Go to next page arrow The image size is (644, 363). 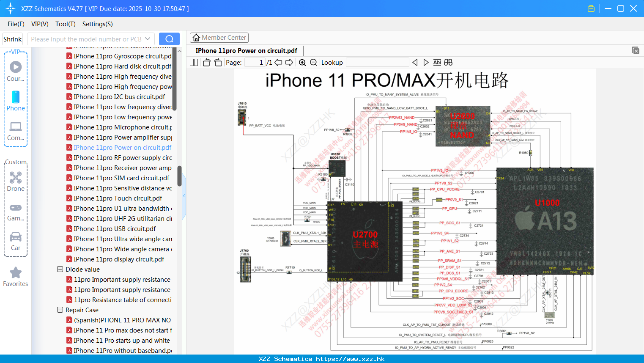[289, 62]
